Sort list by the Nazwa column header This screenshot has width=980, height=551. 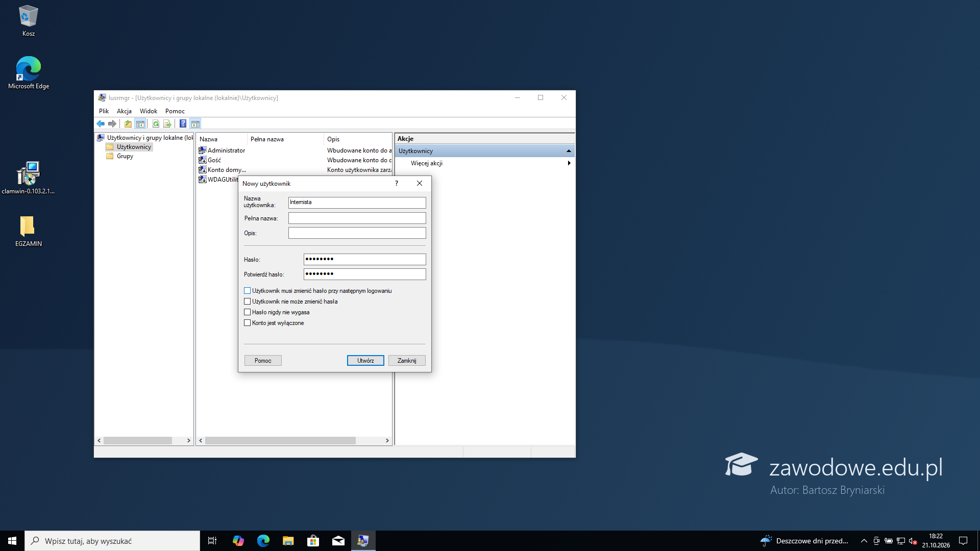[x=222, y=139]
